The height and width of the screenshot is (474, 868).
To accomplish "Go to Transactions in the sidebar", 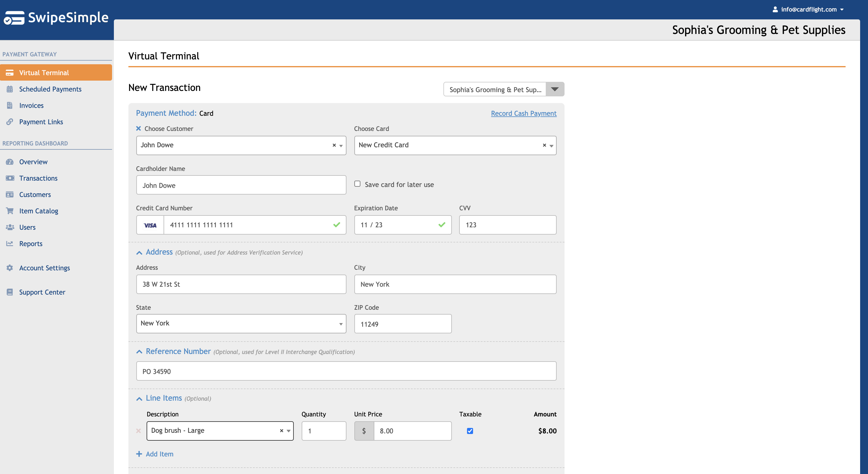I will (38, 178).
